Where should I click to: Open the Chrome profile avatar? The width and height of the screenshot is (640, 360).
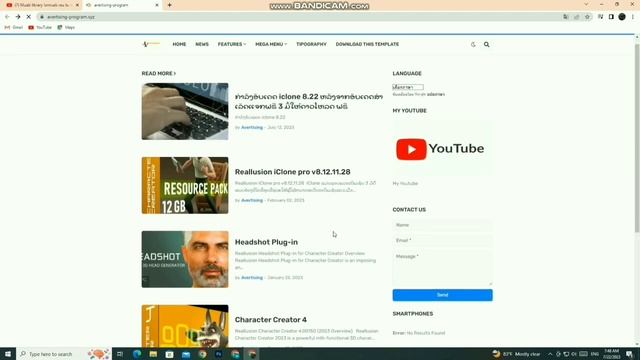622,17
